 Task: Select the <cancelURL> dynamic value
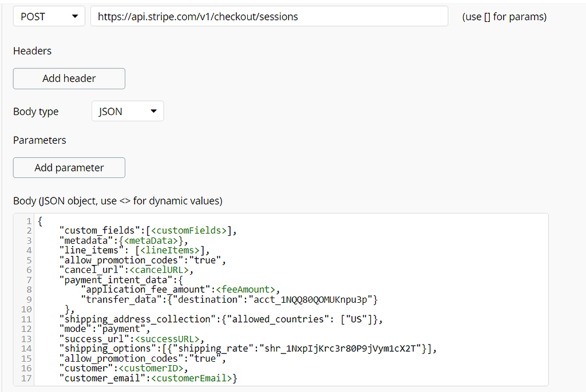click(160, 270)
